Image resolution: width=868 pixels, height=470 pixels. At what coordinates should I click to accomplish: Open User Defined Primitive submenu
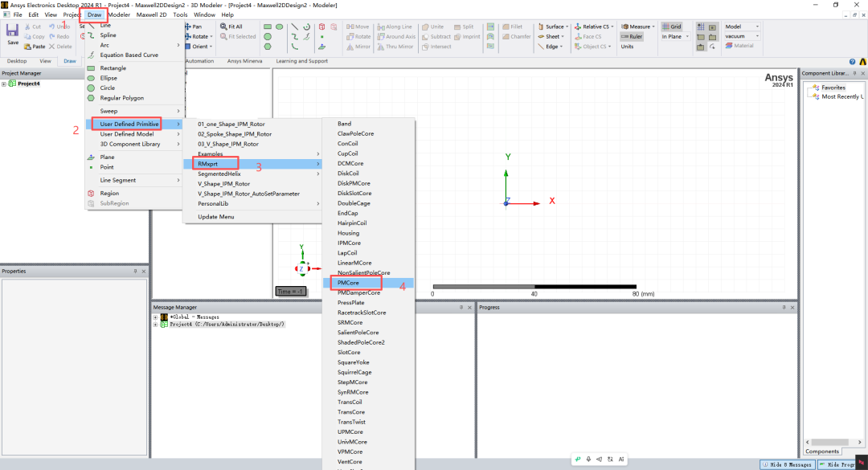(x=133, y=124)
